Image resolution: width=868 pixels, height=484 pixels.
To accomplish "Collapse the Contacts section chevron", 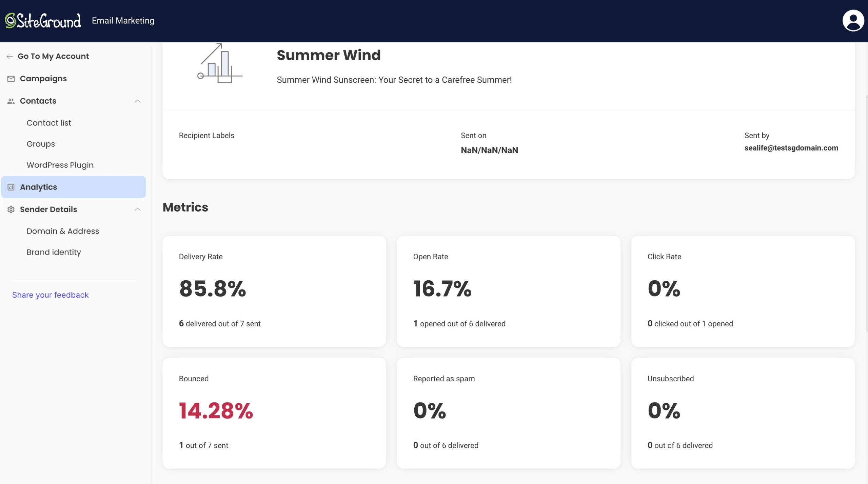I will tap(137, 101).
